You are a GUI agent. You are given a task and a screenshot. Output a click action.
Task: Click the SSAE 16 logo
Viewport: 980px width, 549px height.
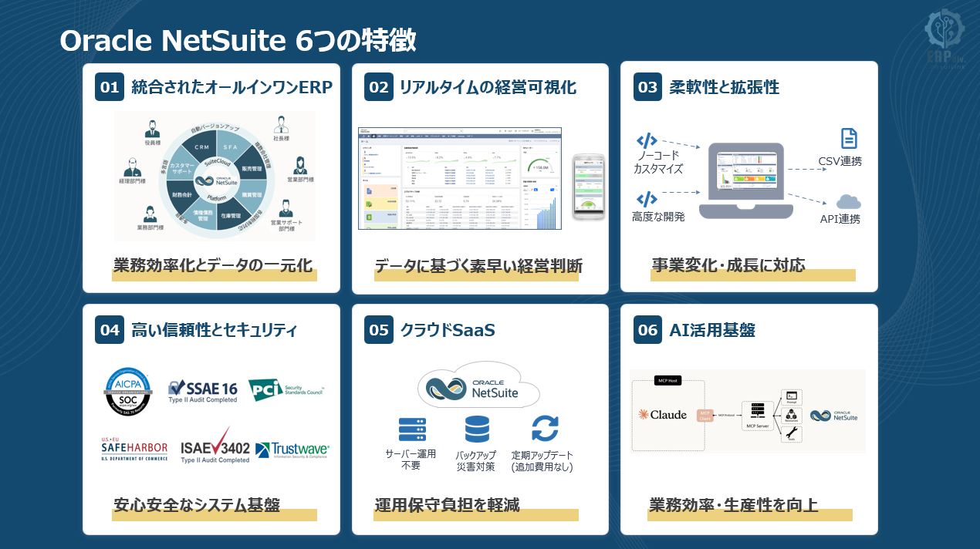pos(203,391)
